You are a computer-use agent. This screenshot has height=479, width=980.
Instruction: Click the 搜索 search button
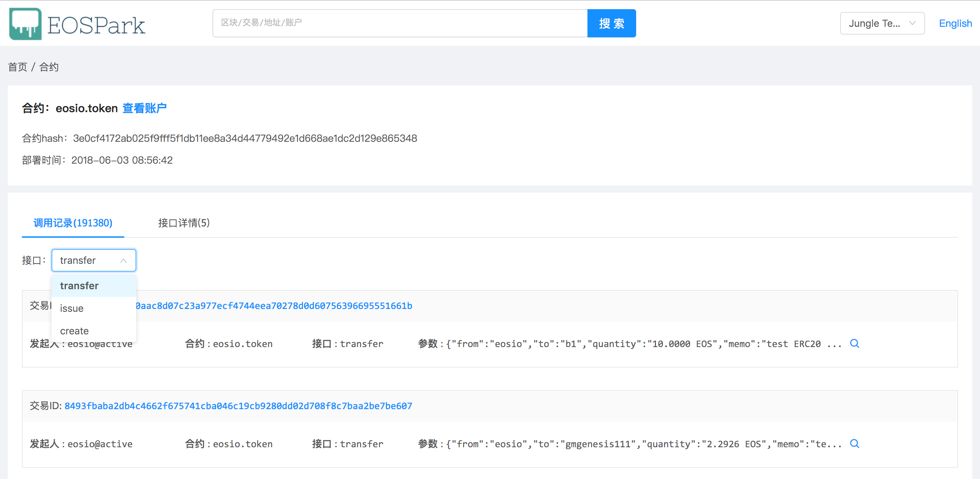tap(611, 24)
